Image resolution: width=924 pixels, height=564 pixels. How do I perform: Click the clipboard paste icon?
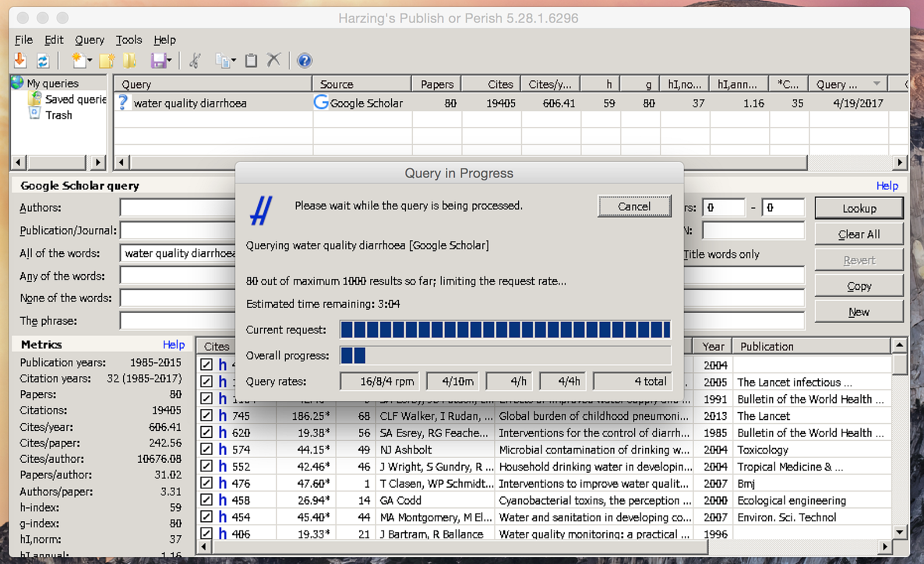251,60
